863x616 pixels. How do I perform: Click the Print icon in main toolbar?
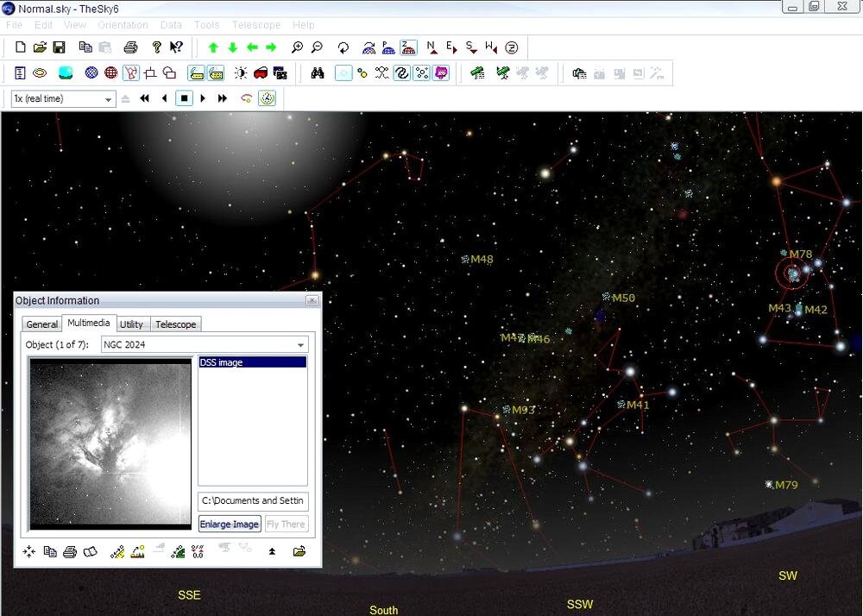(x=130, y=47)
